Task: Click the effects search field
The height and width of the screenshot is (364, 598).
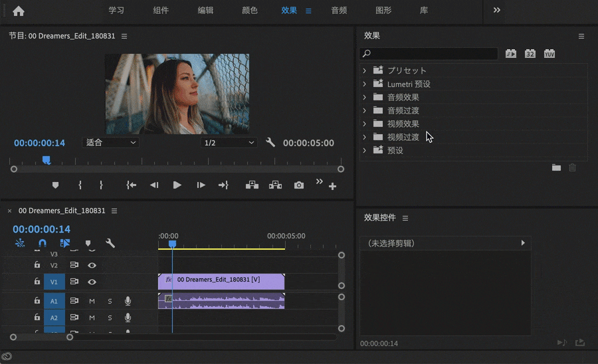Action: point(429,54)
